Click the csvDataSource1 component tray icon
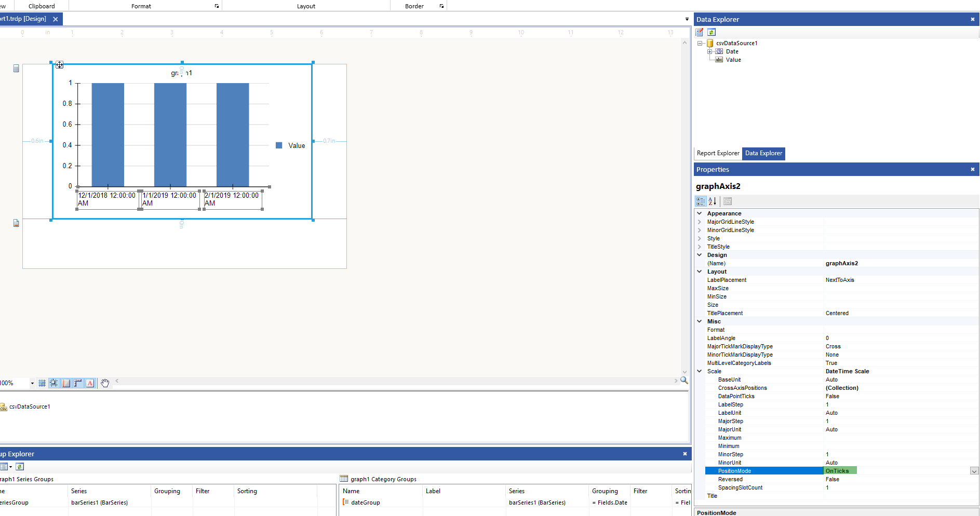Image resolution: width=980 pixels, height=516 pixels. tap(3, 407)
